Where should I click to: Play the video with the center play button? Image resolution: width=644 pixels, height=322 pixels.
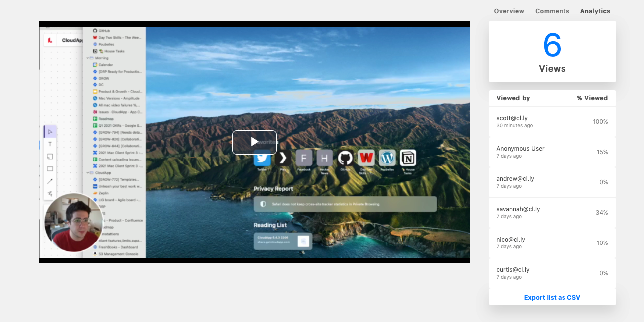tap(254, 142)
